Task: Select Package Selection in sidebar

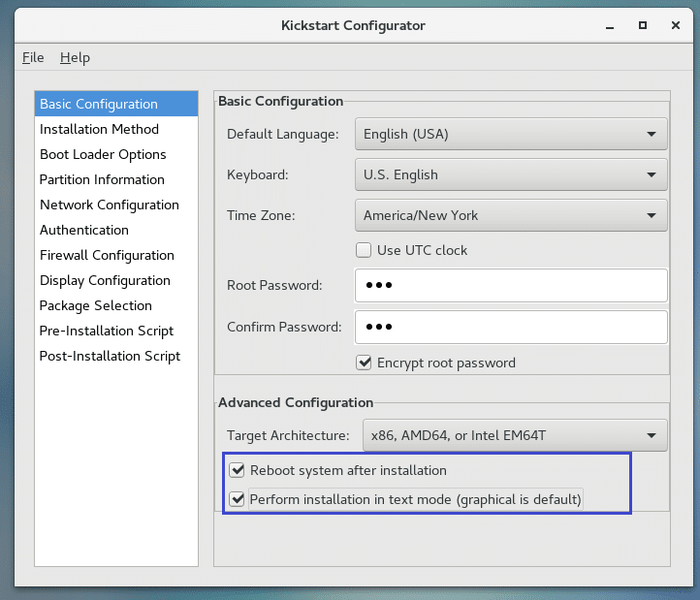Action: click(x=95, y=305)
